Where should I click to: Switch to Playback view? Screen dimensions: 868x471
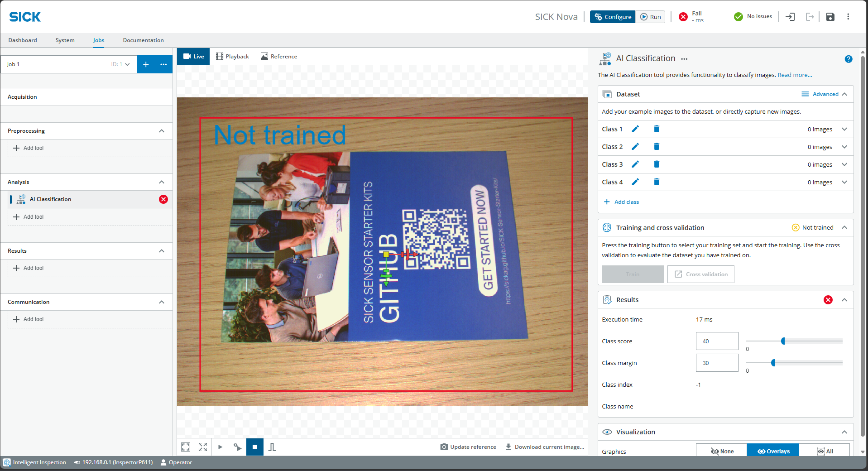(x=232, y=57)
